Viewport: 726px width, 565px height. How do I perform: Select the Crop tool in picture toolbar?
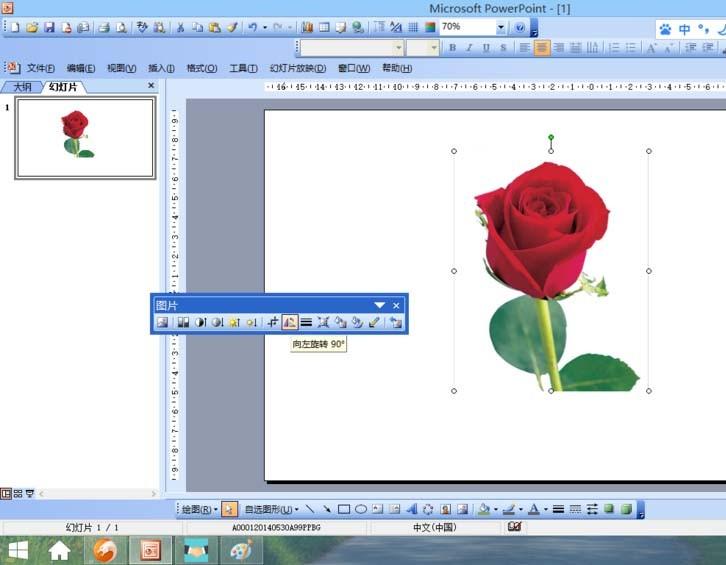coord(273,322)
